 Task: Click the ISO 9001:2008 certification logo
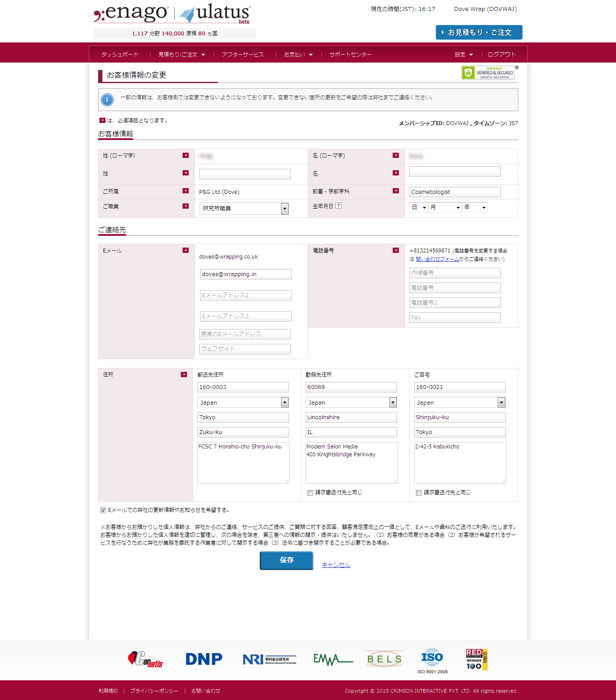[x=432, y=660]
